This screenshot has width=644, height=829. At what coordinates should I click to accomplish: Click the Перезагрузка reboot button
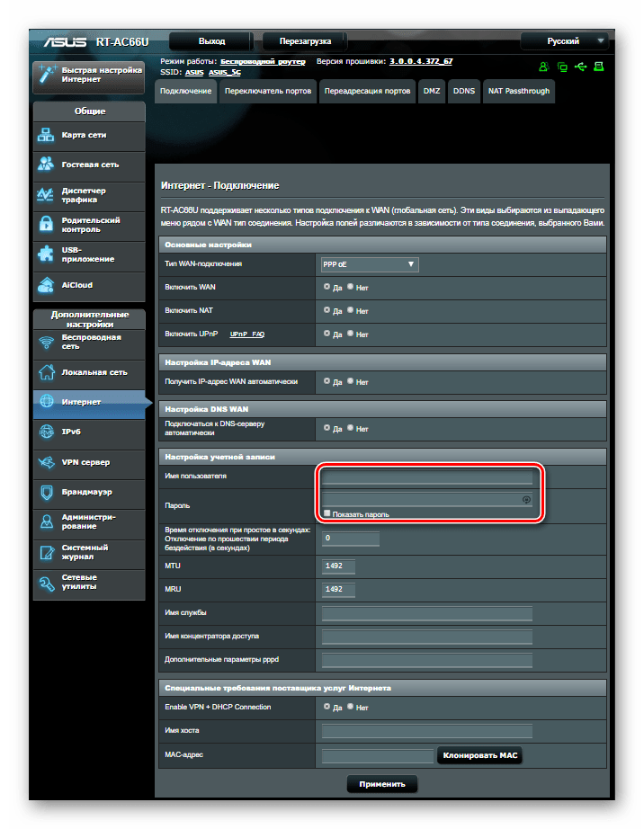pos(305,41)
